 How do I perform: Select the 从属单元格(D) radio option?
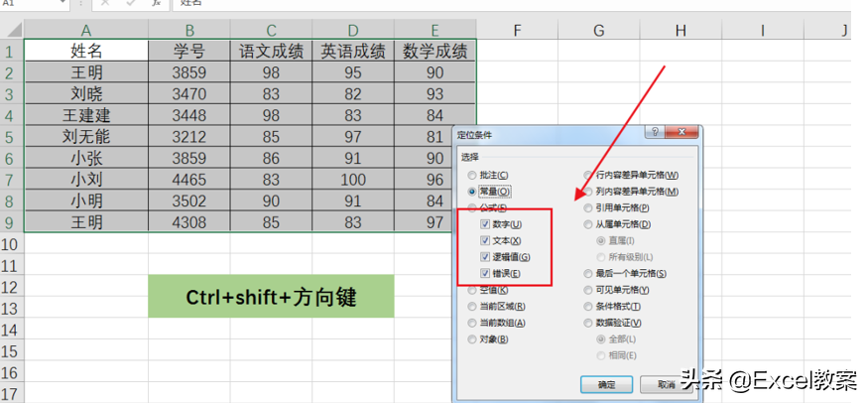click(617, 224)
